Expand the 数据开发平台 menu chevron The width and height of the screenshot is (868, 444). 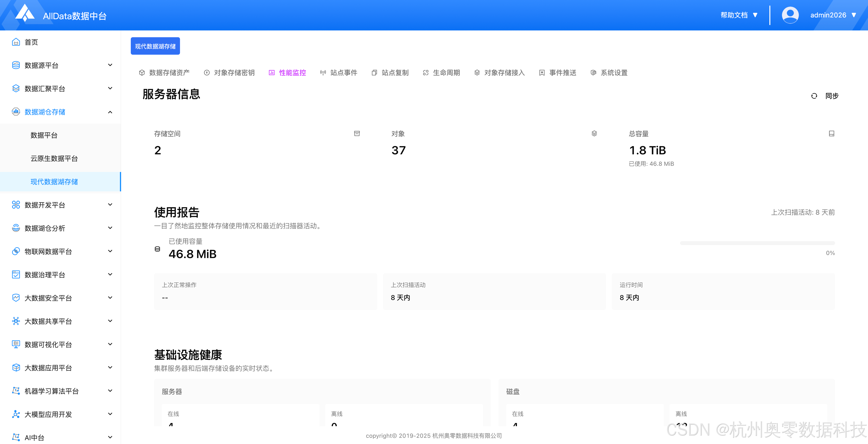(x=110, y=205)
